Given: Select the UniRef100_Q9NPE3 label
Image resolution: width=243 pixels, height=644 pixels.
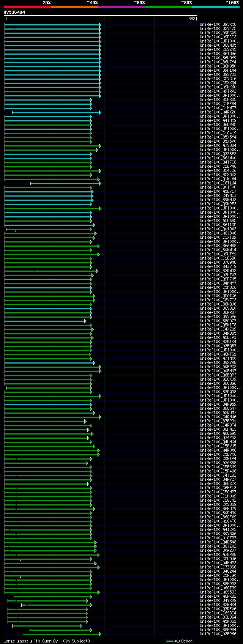Looking at the screenshot, I should [218, 204].
